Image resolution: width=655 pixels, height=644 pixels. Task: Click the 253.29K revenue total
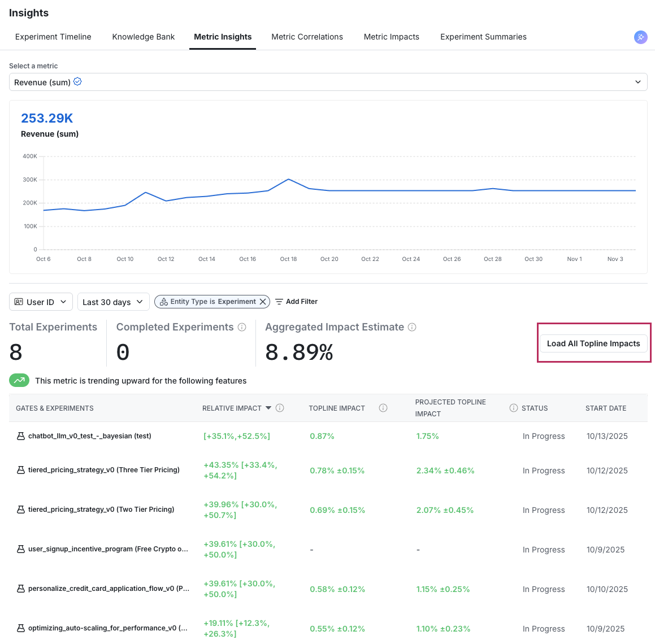pos(47,118)
